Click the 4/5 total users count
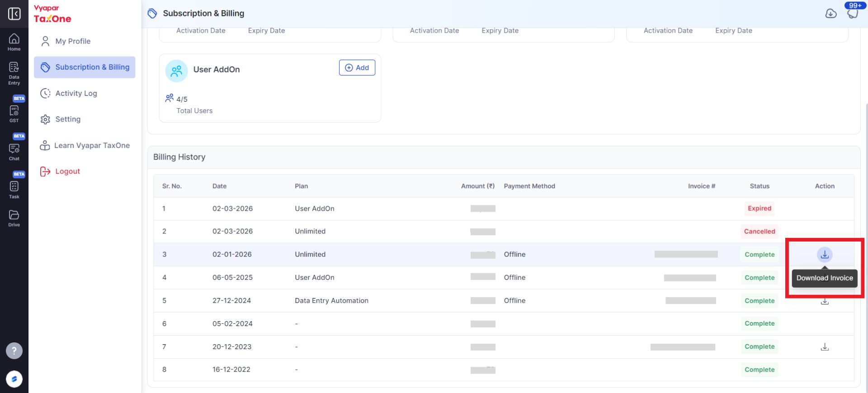This screenshot has height=393, width=868. pyautogui.click(x=182, y=99)
